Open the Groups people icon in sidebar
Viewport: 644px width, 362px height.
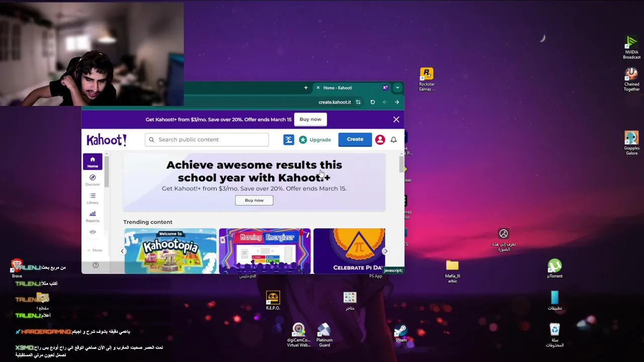click(93, 232)
